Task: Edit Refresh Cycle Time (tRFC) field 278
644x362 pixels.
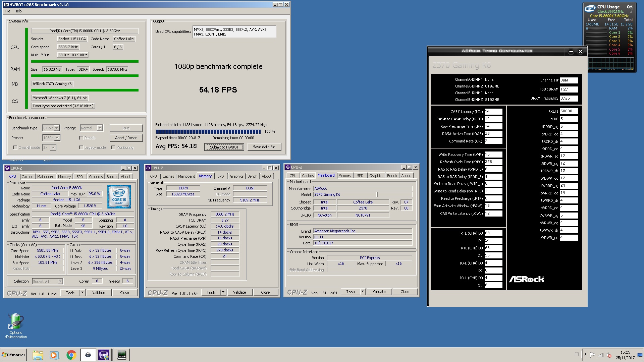Action: 493,162
